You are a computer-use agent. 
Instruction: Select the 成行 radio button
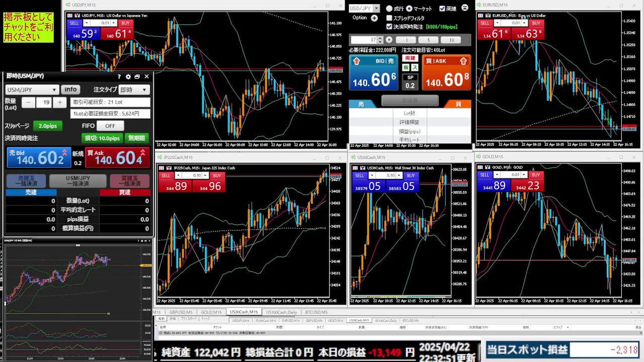click(389, 9)
